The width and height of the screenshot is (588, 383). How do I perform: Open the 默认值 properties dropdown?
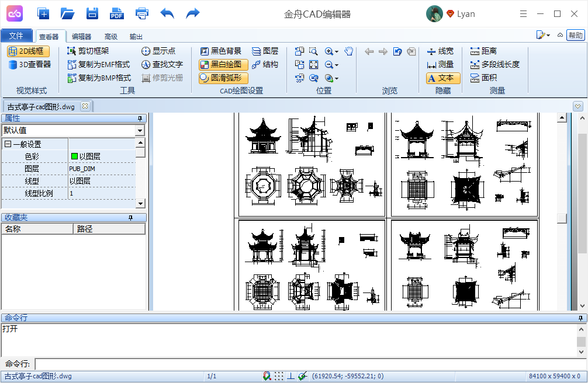click(140, 131)
